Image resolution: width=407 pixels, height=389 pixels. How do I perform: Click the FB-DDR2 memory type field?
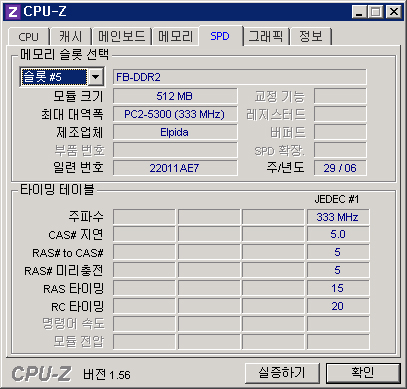tap(240, 77)
